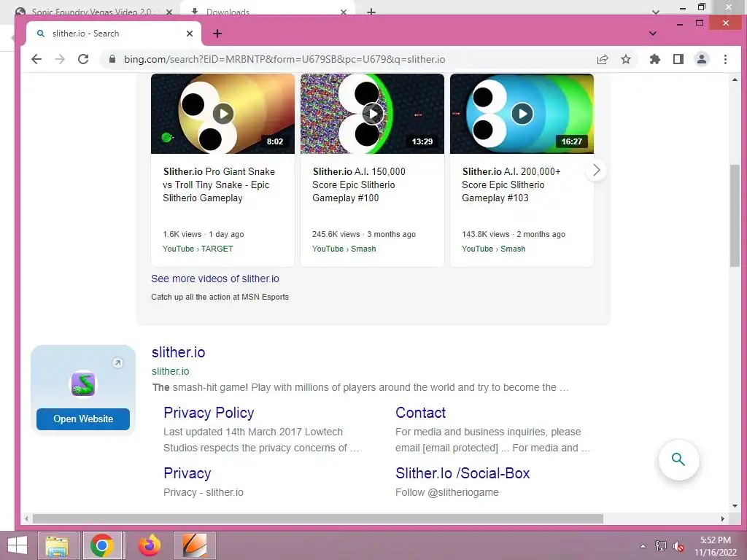Reload the Bing search page
This screenshot has width=747, height=560.
tap(83, 59)
